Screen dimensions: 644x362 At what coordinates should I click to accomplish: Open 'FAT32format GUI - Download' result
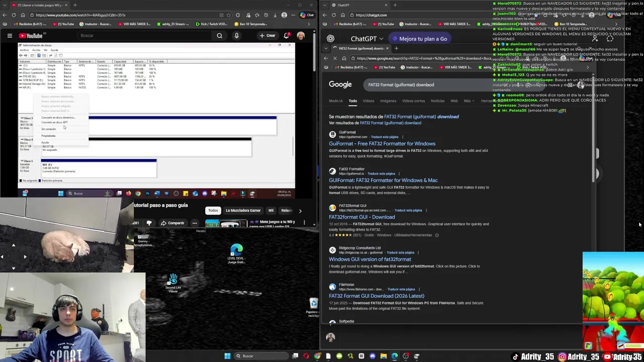coord(362,217)
